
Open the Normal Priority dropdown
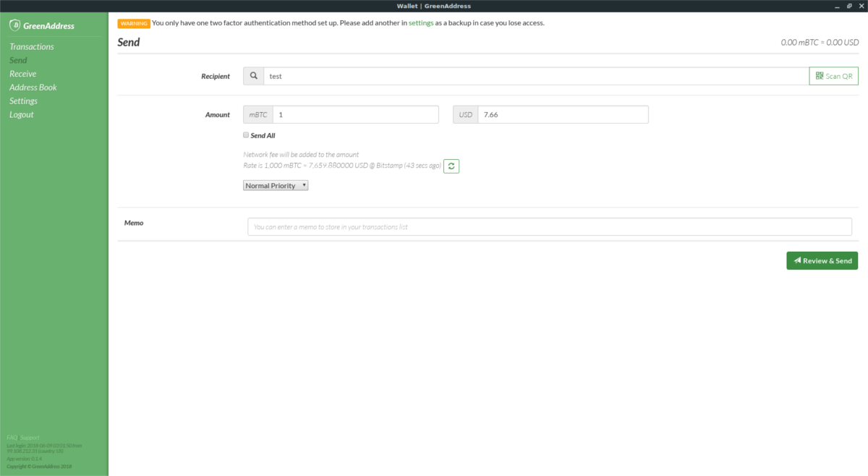tap(276, 185)
